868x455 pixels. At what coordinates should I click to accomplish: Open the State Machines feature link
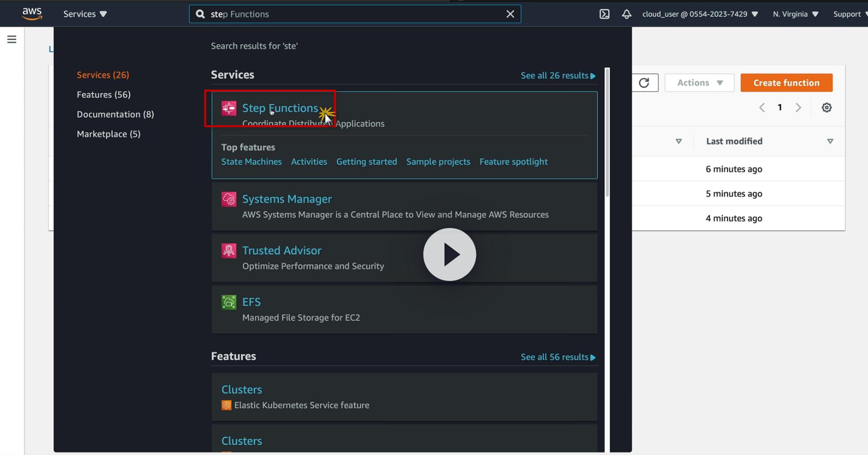(251, 162)
